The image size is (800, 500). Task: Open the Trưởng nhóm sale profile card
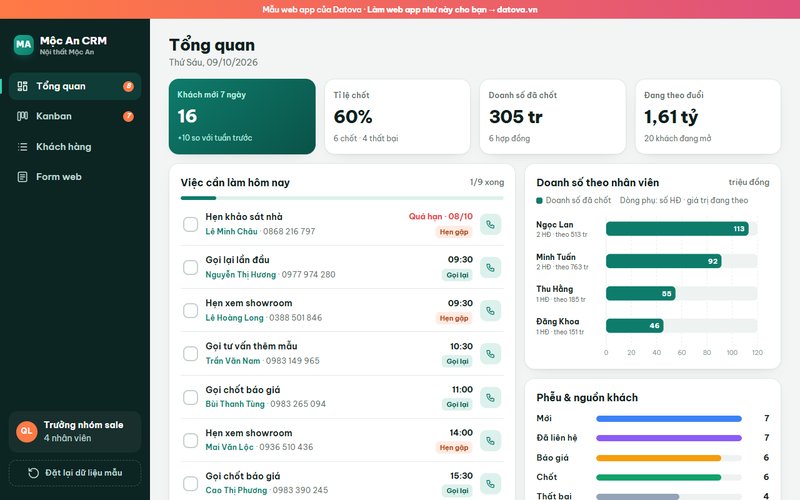[x=75, y=432]
